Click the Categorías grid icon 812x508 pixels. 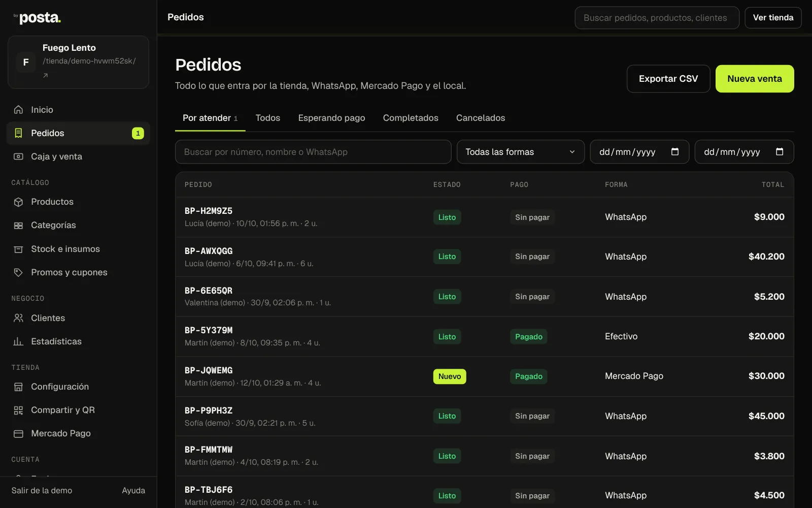point(18,225)
